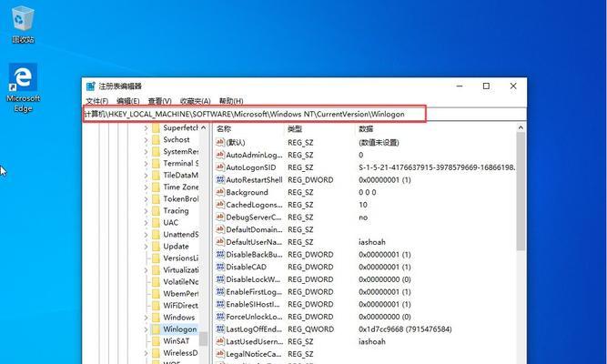Viewport: 607px width, 364px height.
Task: Expand the Winlogon tree node
Action: [x=146, y=329]
